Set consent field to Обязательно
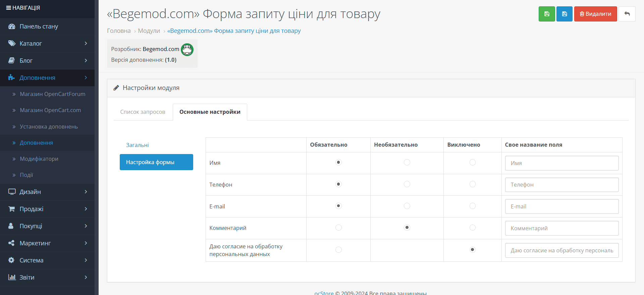 pos(338,250)
